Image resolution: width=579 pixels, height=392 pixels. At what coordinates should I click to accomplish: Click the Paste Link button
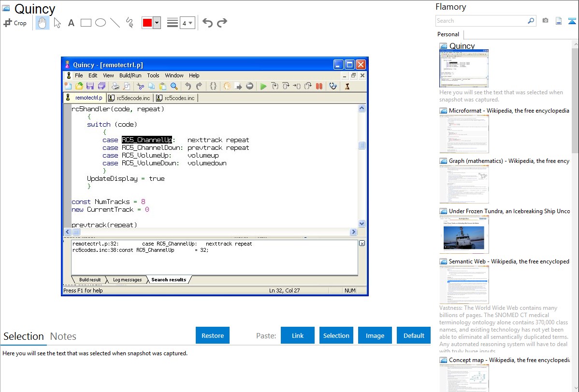(298, 335)
